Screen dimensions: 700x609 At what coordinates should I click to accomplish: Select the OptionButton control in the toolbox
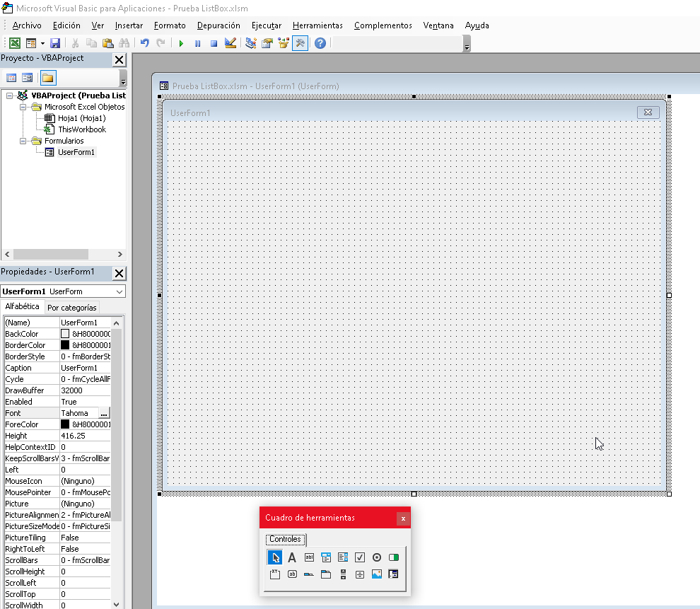tap(376, 557)
